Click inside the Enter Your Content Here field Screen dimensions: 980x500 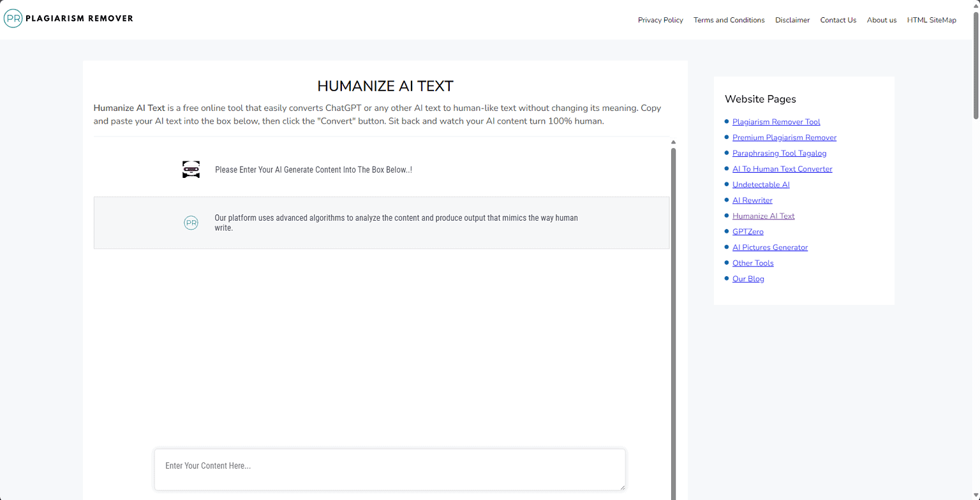389,469
